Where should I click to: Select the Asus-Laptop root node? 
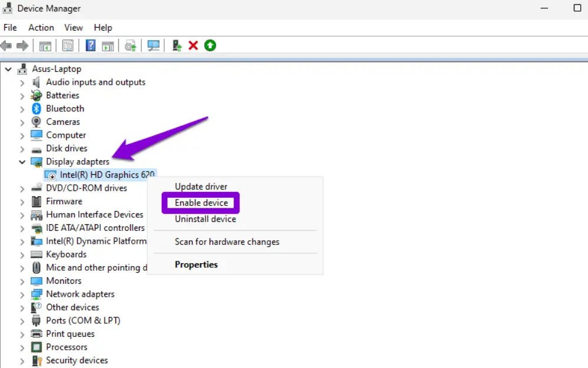pos(57,68)
